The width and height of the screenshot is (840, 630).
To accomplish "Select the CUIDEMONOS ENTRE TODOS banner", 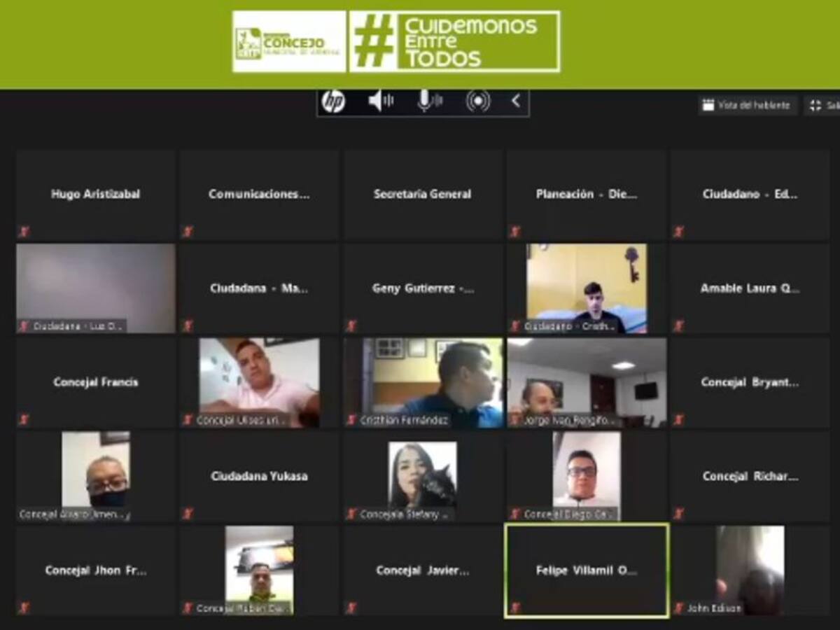I will click(454, 41).
